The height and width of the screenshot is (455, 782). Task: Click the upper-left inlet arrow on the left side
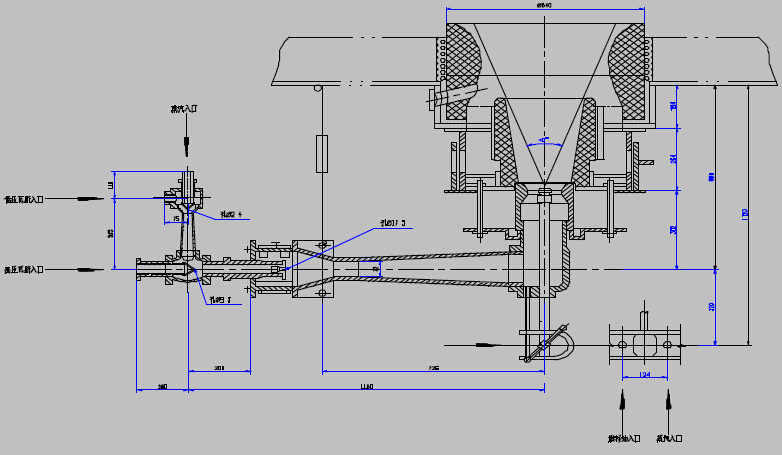point(91,199)
